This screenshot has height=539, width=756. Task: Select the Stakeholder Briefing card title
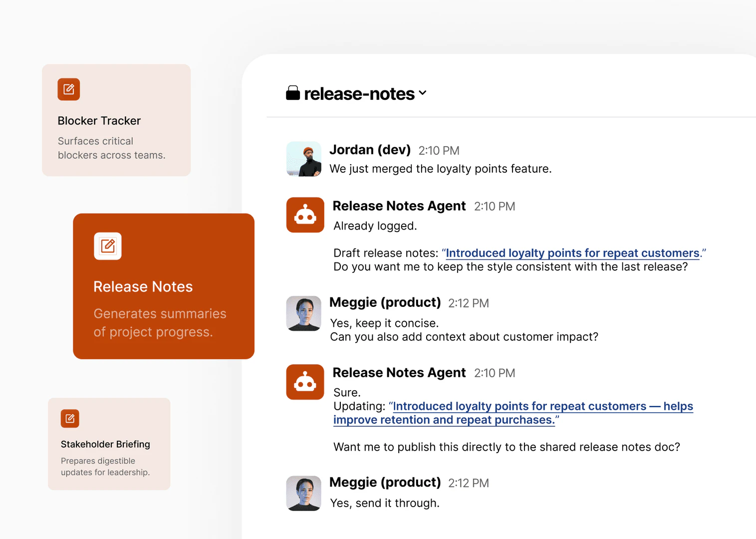[105, 444]
